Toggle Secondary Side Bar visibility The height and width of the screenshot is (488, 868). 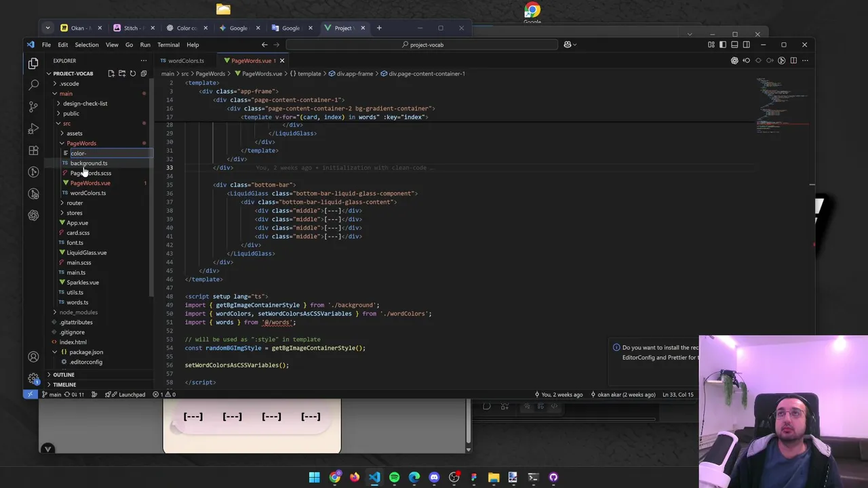pyautogui.click(x=746, y=45)
